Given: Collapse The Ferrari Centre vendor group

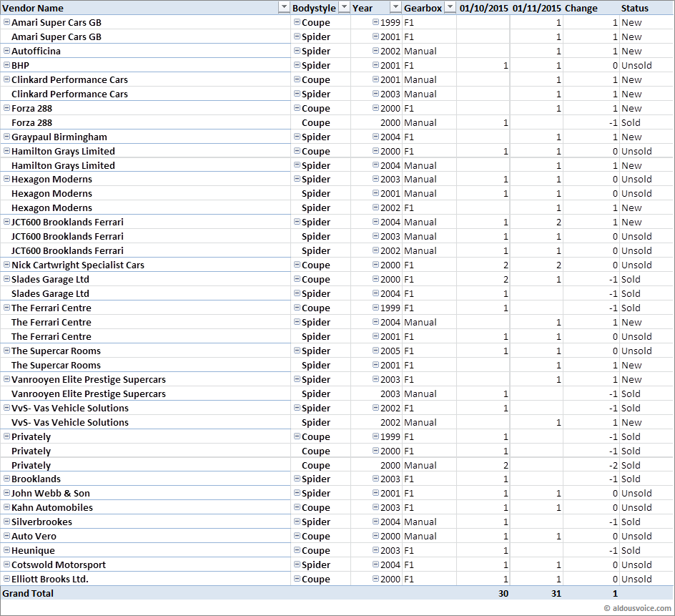Looking at the screenshot, I should (x=7, y=308).
